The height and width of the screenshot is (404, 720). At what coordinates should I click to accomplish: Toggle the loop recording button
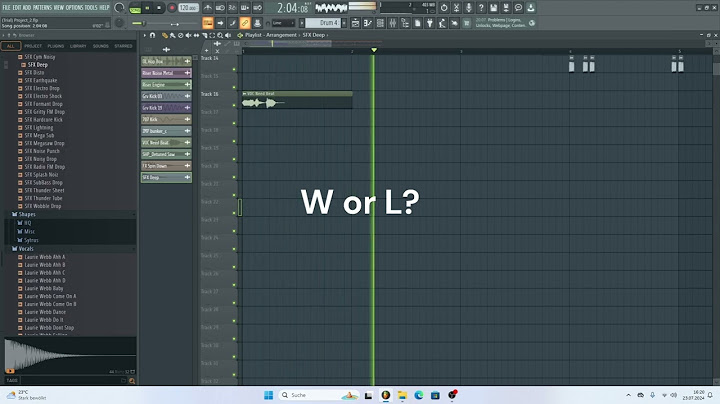tap(257, 8)
